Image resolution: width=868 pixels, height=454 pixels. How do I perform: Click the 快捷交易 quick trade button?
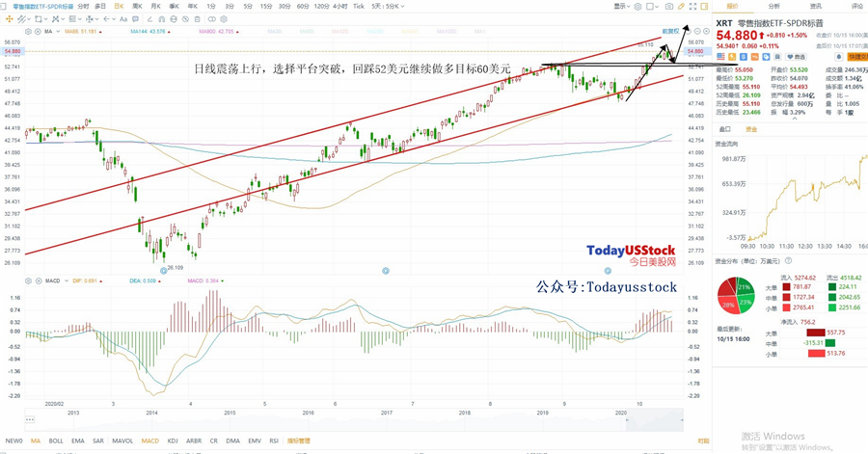coord(857,57)
